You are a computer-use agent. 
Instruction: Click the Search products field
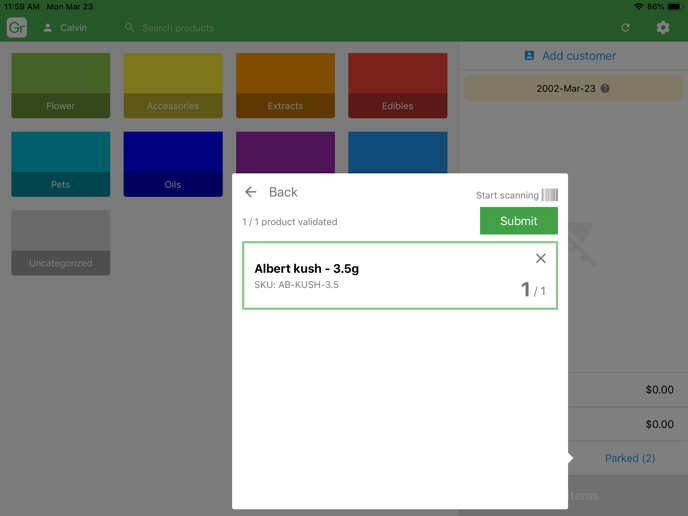tap(200, 28)
